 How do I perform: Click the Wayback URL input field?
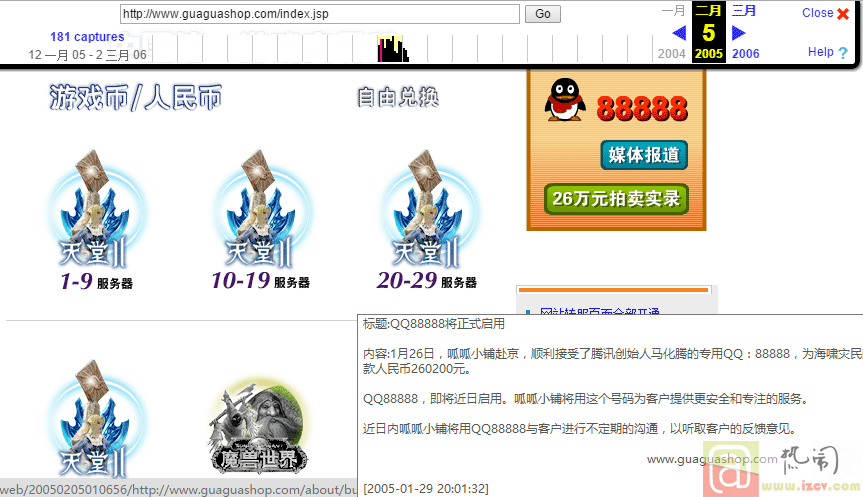[319, 14]
